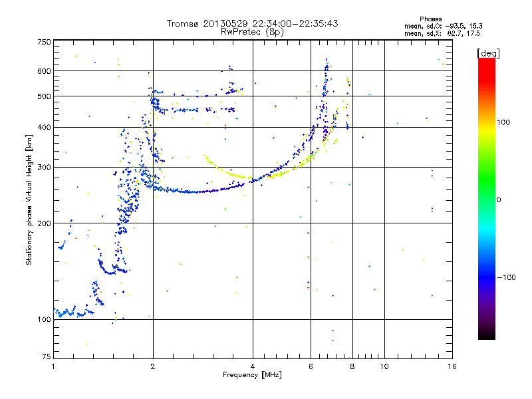Click the colorbar '0' tick label
This screenshot has width=532, height=399.
click(499, 200)
